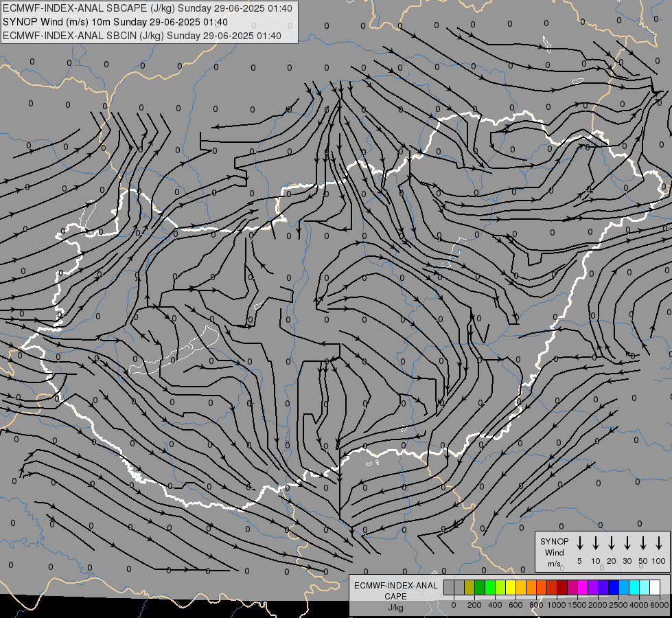Select the amber-gold CAPE swatch
The width and height of the screenshot is (672, 618).
click(522, 587)
